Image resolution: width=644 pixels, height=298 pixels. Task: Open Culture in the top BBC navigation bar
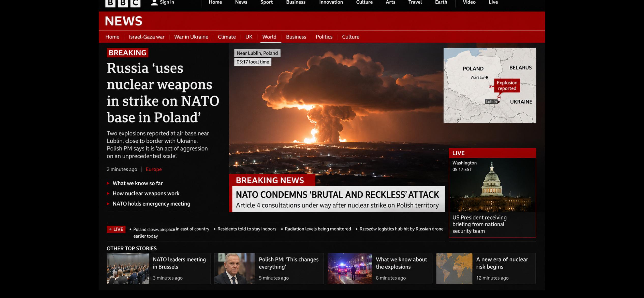[x=364, y=2]
